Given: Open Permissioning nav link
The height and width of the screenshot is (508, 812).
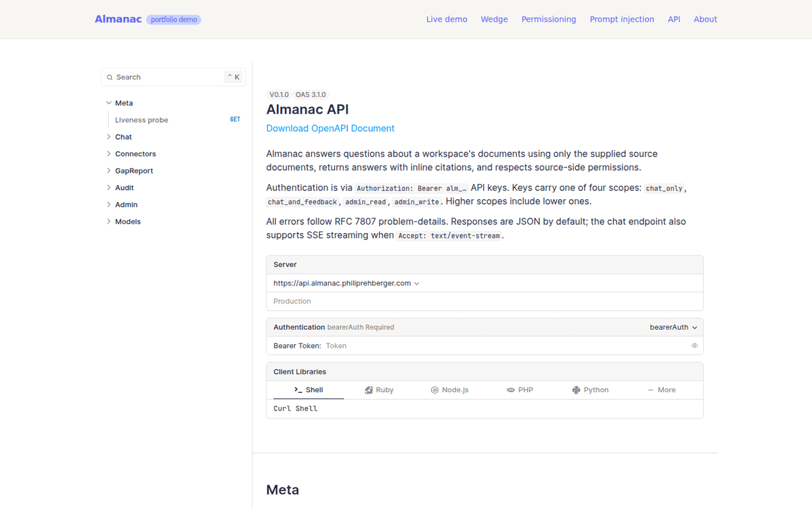Looking at the screenshot, I should coord(549,19).
